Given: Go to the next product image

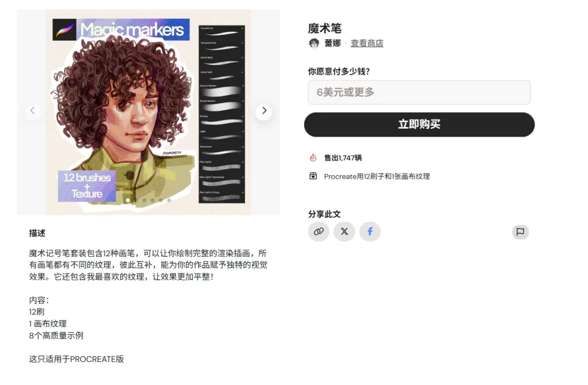Looking at the screenshot, I should (x=264, y=111).
